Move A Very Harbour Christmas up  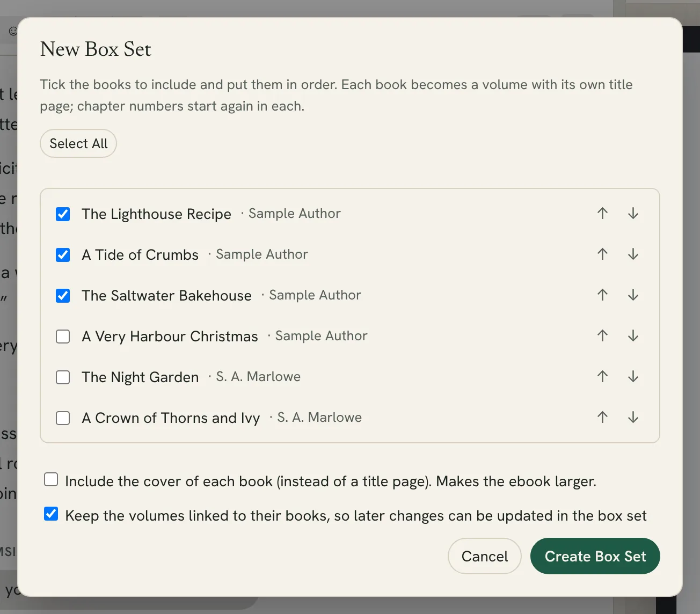click(x=602, y=336)
